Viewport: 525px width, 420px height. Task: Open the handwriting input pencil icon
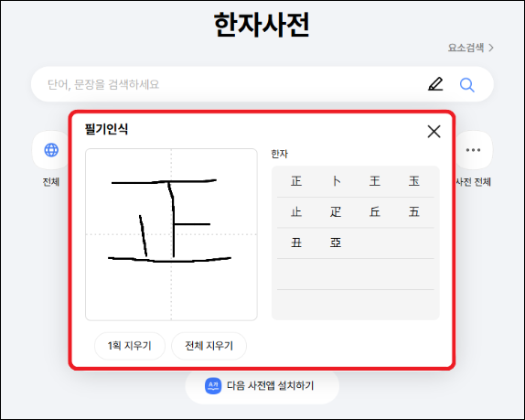coord(435,84)
